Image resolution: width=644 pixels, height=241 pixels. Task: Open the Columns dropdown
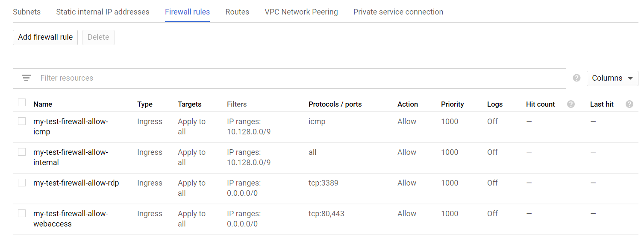pyautogui.click(x=612, y=78)
